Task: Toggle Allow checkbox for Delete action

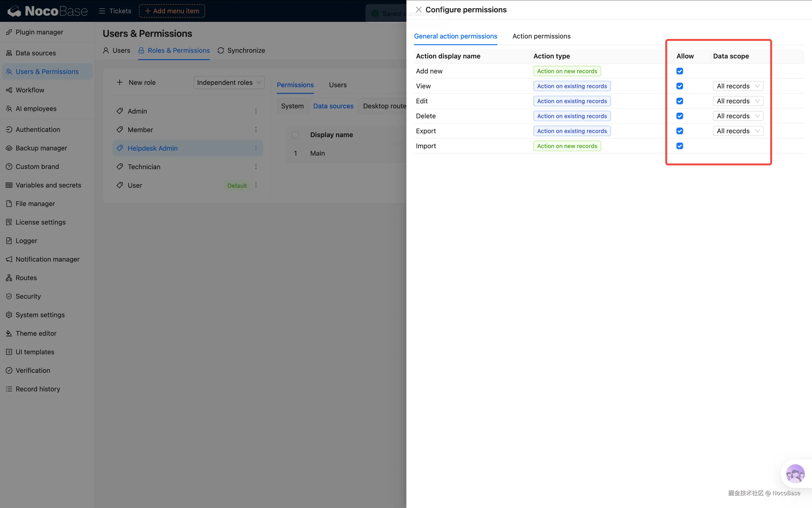Action: [680, 116]
